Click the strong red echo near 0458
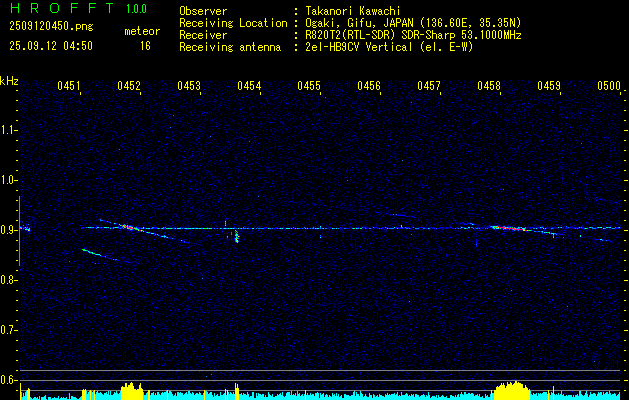Image resolution: width=629 pixels, height=400 pixels. click(509, 228)
